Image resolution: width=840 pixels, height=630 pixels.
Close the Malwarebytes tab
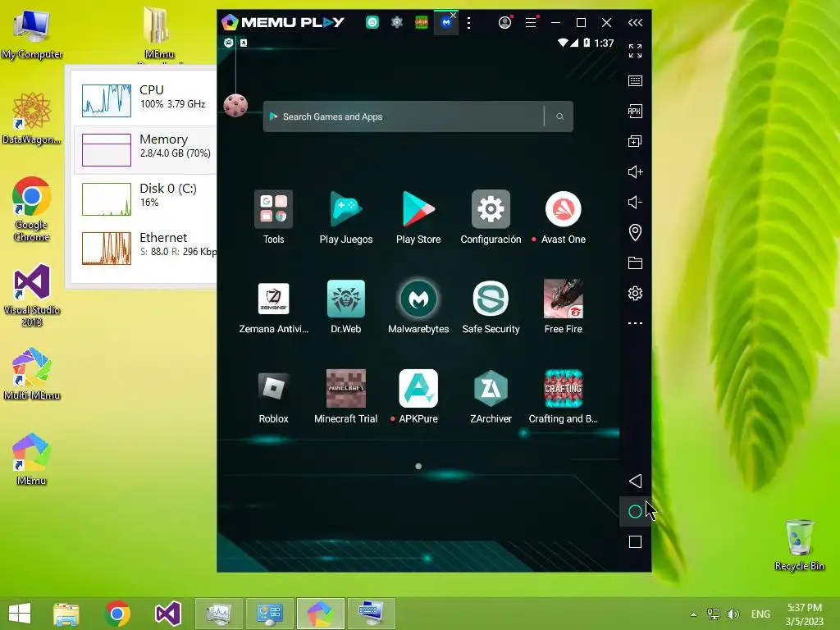click(x=454, y=15)
